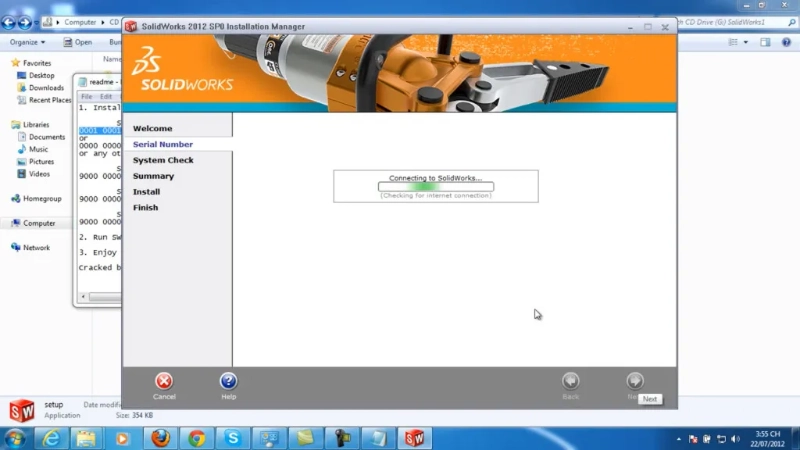Open the File menu in readme Notepad
800x450 pixels.
click(x=86, y=97)
